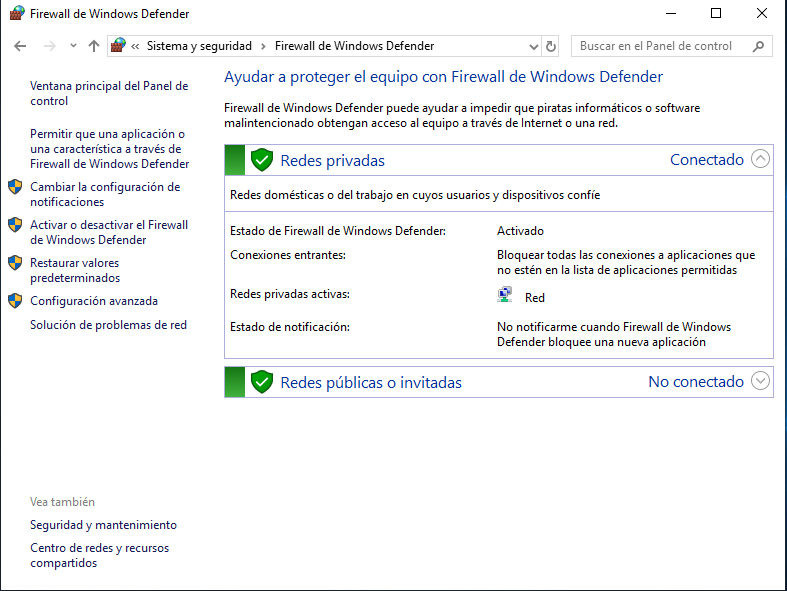Viewport: 787px width, 591px height.
Task: Click the Ayudar a proteger el equipo heading
Action: click(x=443, y=77)
